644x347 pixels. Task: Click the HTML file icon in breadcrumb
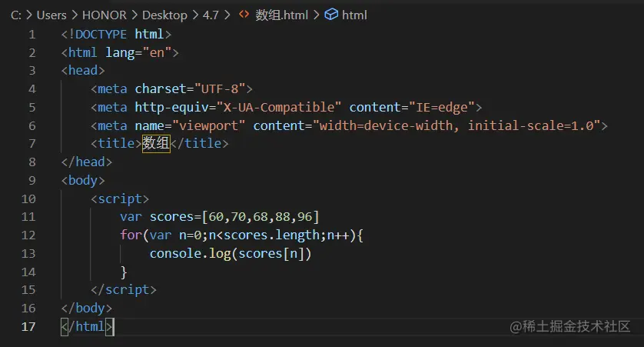coord(244,15)
